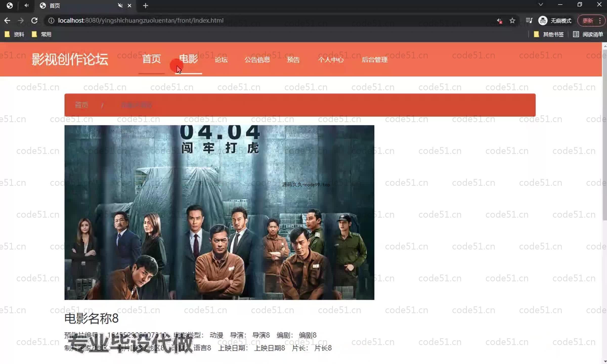Go to the 首页 navigation item

point(151,59)
